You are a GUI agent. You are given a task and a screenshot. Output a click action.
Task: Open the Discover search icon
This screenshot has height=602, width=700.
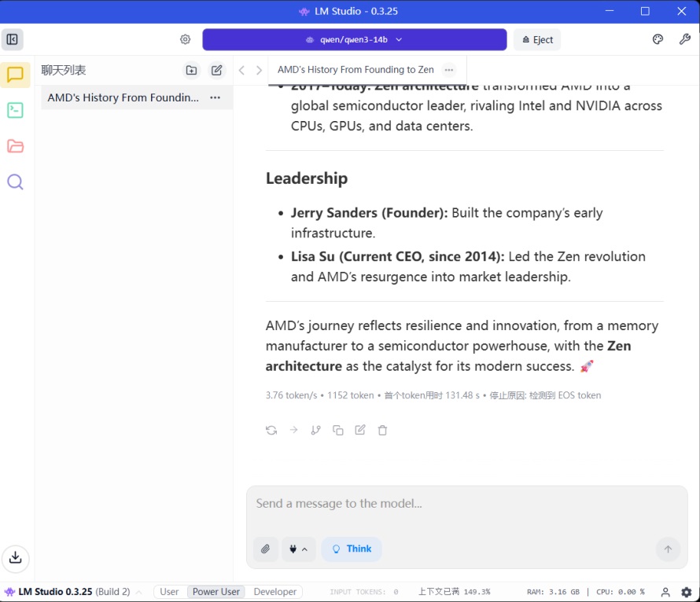(15, 182)
